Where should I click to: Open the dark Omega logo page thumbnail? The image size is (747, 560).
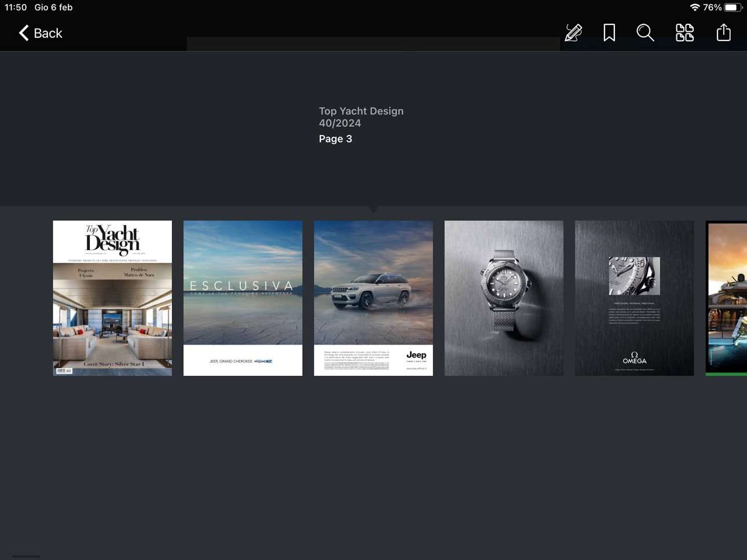pos(634,298)
